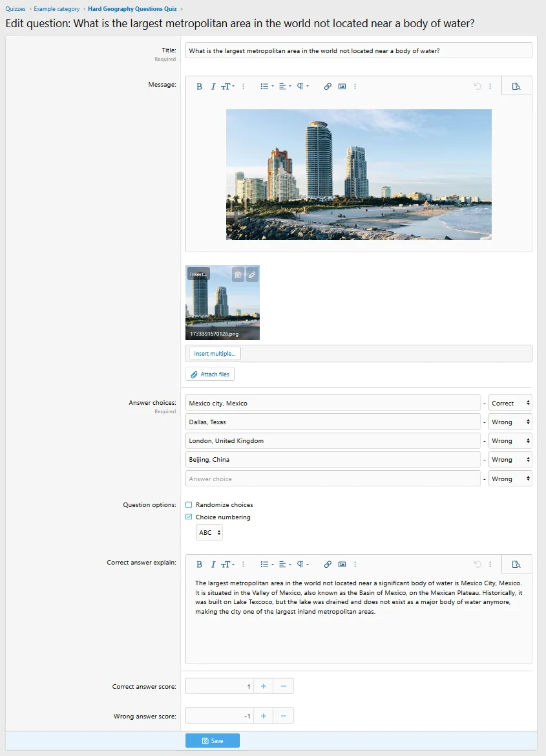Click the Insert multiple... button

pyautogui.click(x=215, y=353)
